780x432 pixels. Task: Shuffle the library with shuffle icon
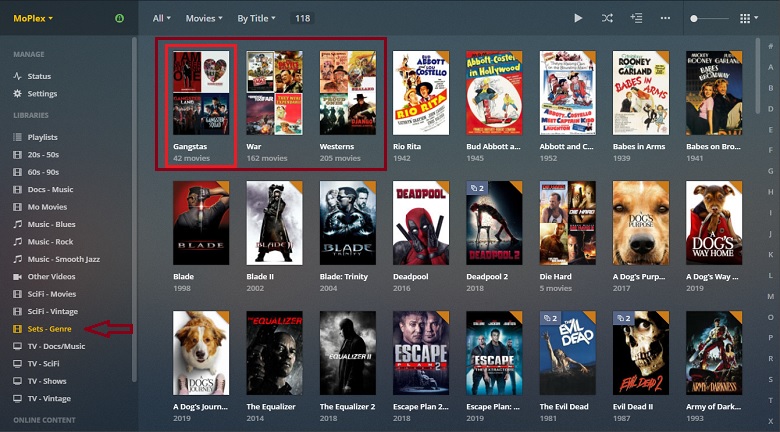[x=607, y=18]
